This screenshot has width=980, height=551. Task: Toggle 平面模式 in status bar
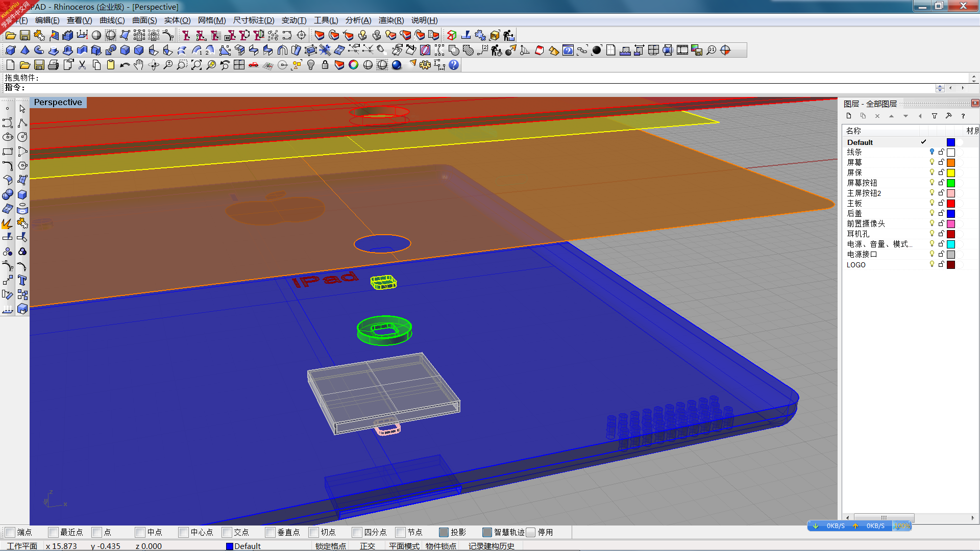(404, 546)
